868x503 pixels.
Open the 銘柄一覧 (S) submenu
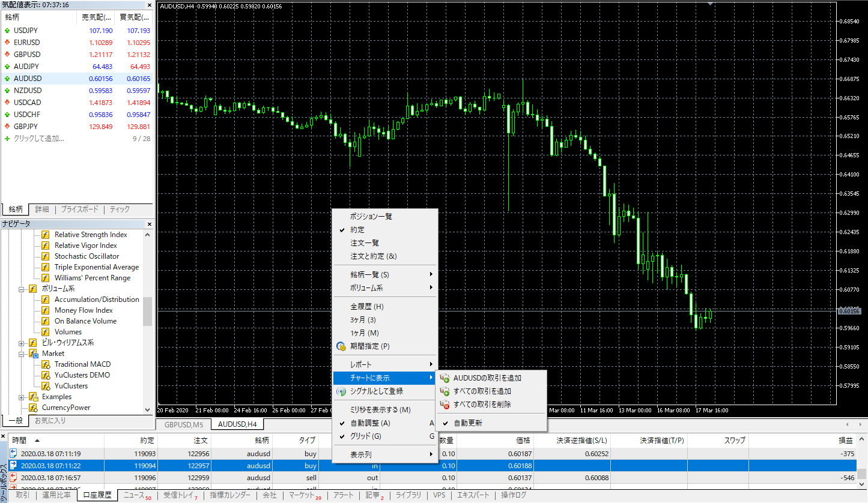(386, 275)
